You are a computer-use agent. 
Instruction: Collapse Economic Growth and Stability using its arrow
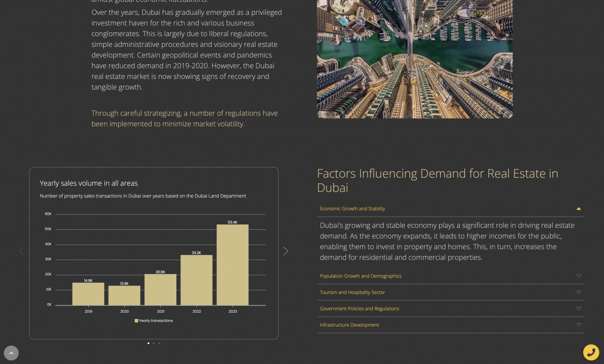(579, 209)
